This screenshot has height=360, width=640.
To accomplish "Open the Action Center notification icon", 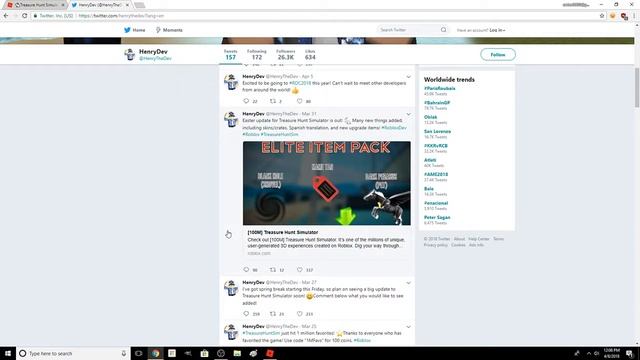I will (630, 353).
